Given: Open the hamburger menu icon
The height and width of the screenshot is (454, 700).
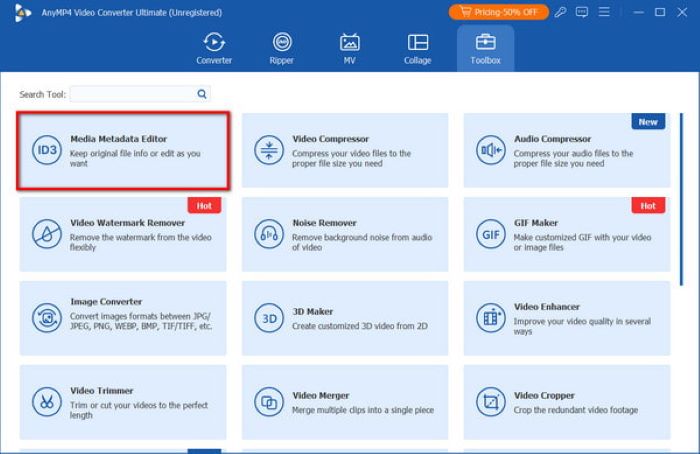Looking at the screenshot, I should tap(604, 12).
